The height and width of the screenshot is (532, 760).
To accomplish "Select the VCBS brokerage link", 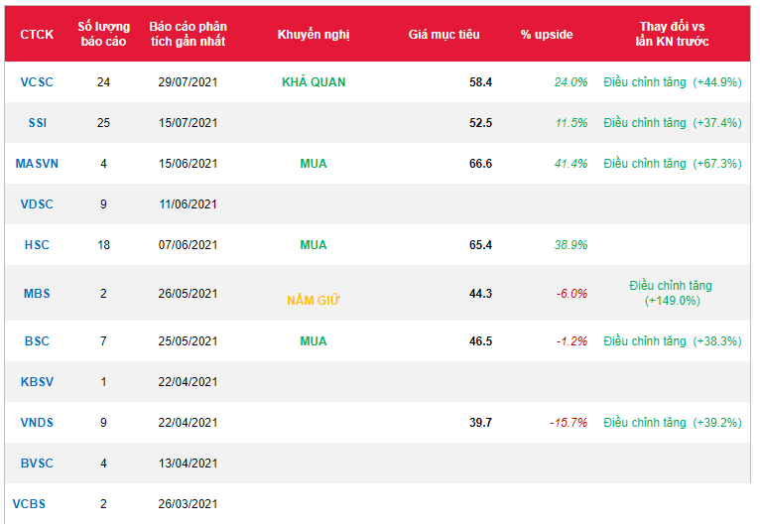I will [x=29, y=504].
